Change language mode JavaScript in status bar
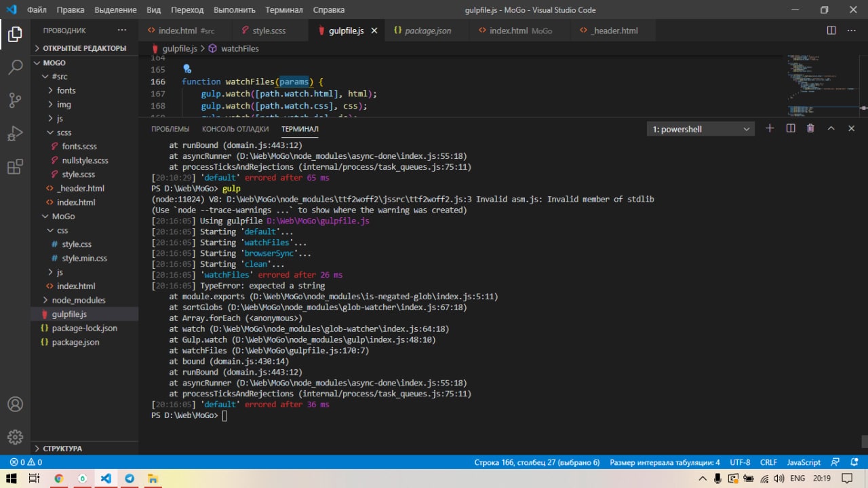The width and height of the screenshot is (868, 488). pos(804,462)
